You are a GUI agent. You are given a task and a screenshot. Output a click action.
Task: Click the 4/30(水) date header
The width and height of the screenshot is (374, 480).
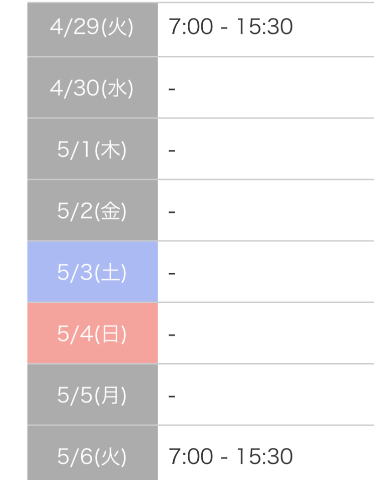coord(92,88)
